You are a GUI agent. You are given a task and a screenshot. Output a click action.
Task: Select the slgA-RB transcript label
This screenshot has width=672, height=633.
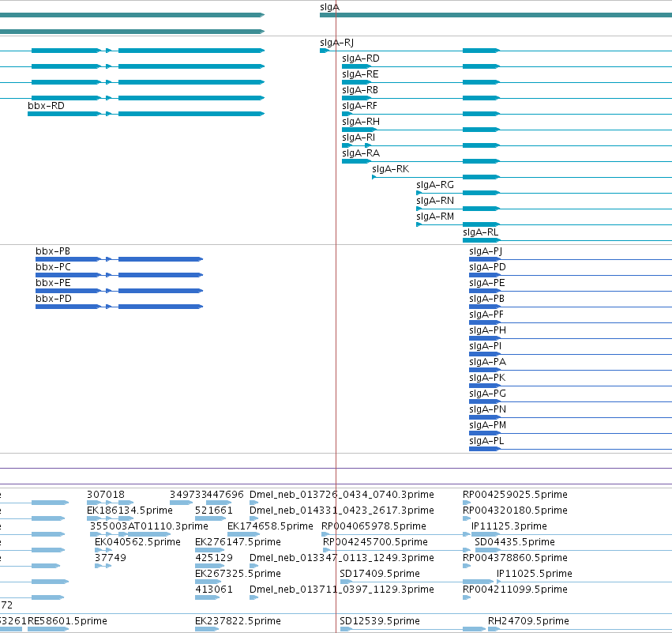[x=360, y=90]
